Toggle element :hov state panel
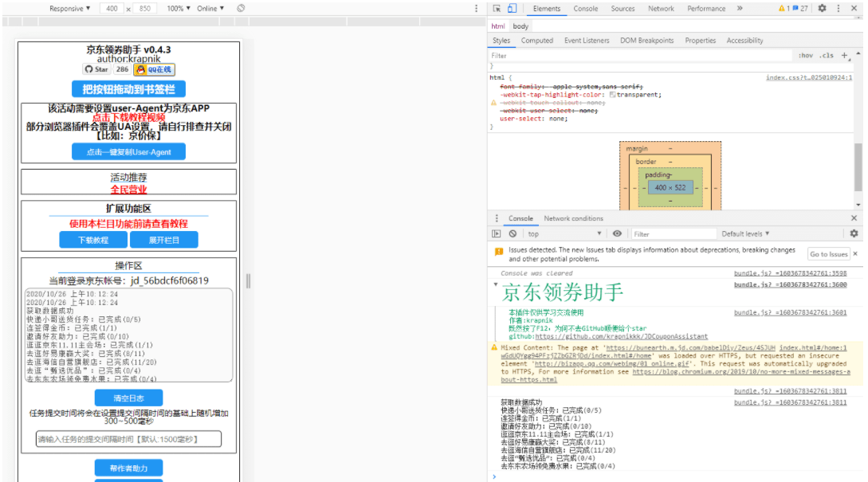Viewport: 868px width, 482px height. tap(806, 55)
